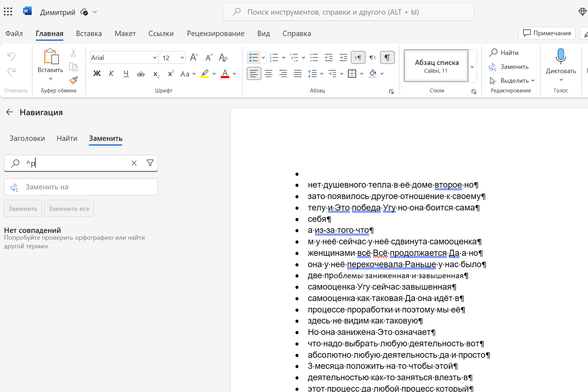588x392 pixels.
Task: Click the Заменить все button
Action: 69,208
